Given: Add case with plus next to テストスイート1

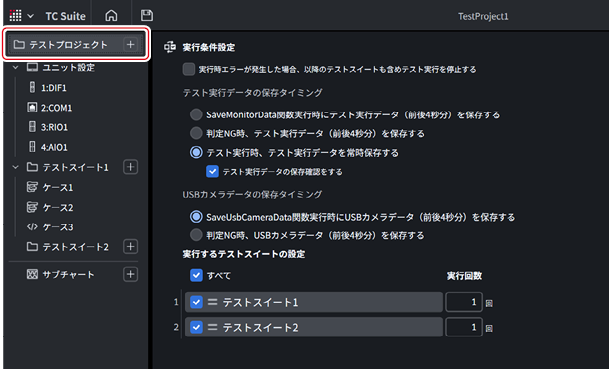Looking at the screenshot, I should (x=130, y=167).
